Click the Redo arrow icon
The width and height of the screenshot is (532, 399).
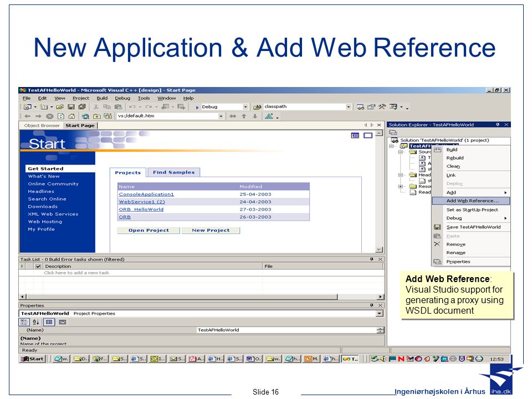point(149,107)
